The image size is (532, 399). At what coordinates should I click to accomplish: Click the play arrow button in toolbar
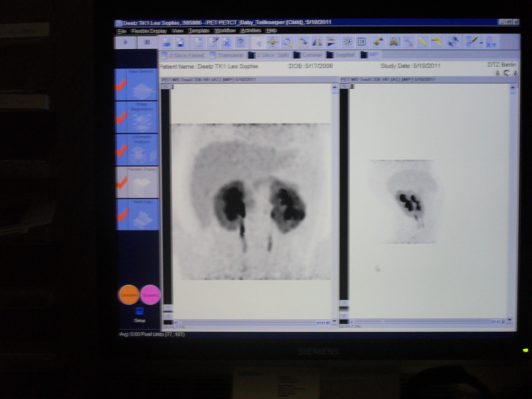click(125, 42)
